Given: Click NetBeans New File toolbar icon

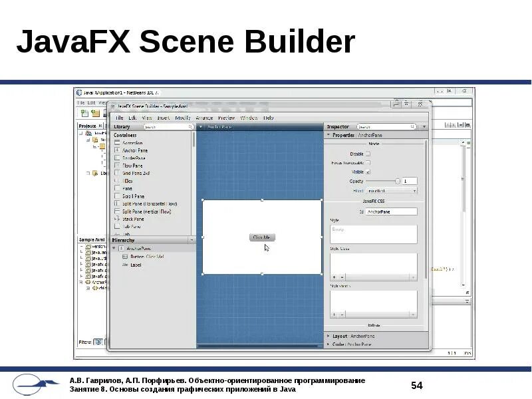Looking at the screenshot, I should 84,113.
